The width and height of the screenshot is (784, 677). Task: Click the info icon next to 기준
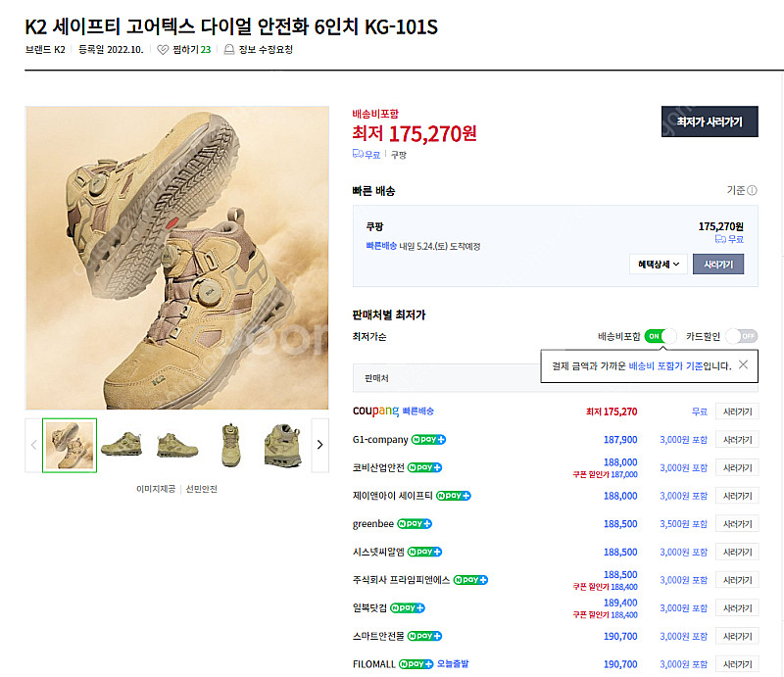(x=752, y=190)
